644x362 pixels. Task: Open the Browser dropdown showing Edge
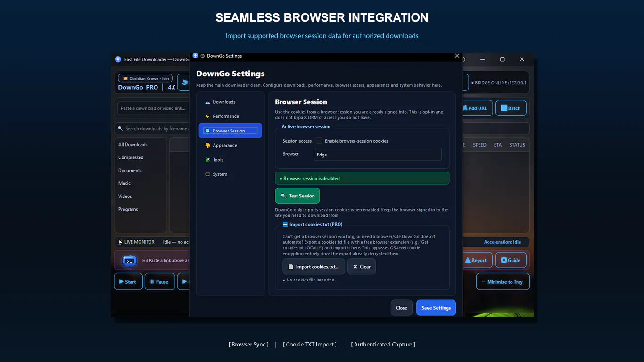point(378,155)
